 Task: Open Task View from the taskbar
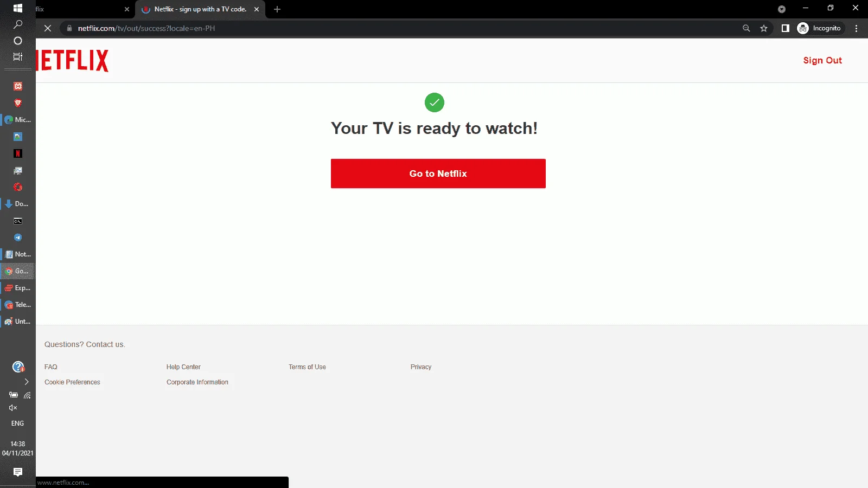pos(17,57)
